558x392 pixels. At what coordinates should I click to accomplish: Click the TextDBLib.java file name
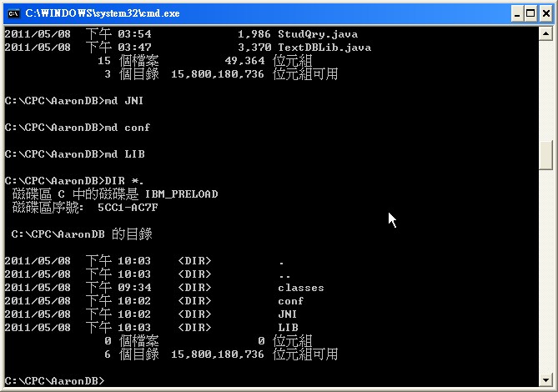pos(324,48)
